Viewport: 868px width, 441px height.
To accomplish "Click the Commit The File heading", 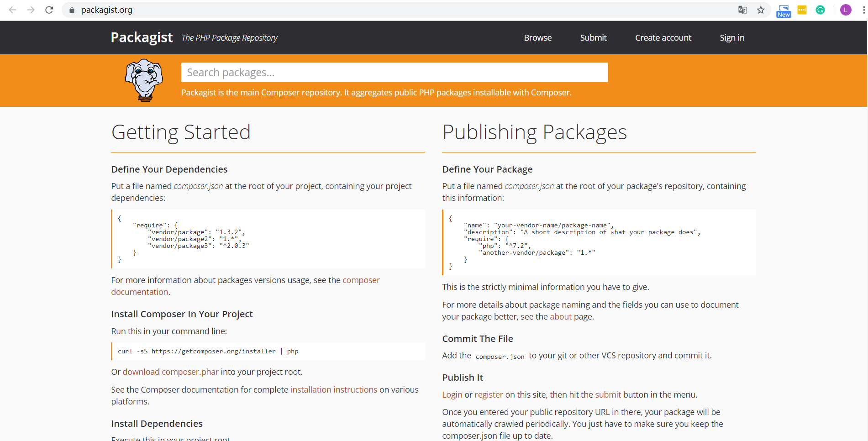I will (478, 339).
